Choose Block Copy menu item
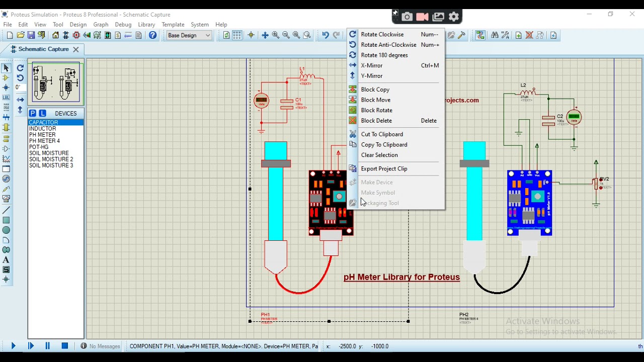This screenshot has height=362, width=644. (x=396, y=89)
